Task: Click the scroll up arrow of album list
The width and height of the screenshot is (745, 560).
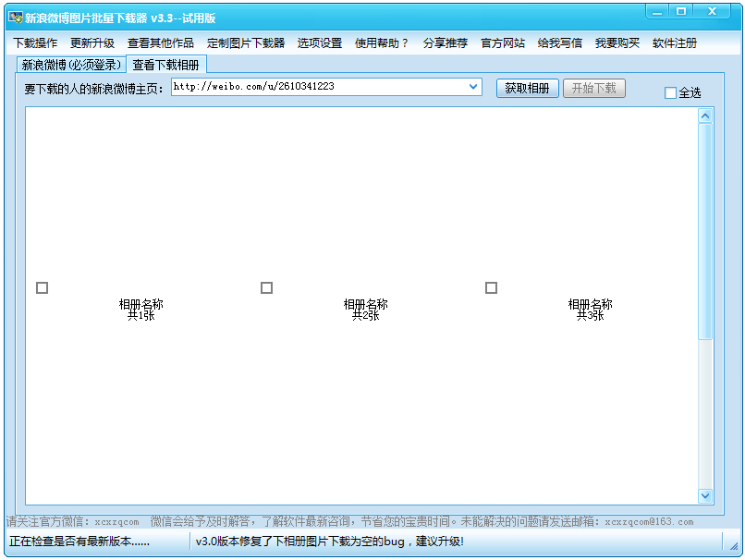Action: (x=705, y=116)
